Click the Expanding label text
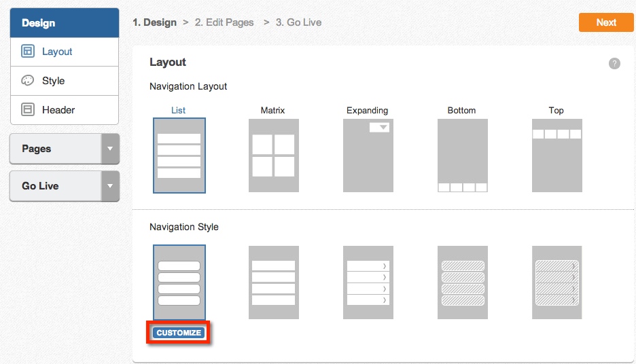 click(367, 110)
